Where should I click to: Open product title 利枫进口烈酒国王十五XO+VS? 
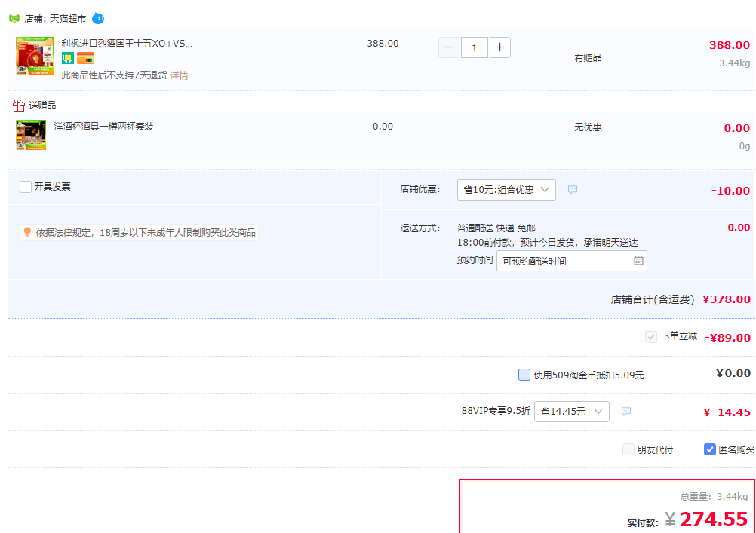click(127, 44)
